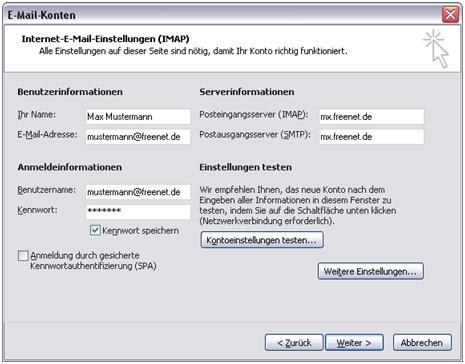Select the Kennwort password field
Screen dimensions: 465x364
pyautogui.click(x=138, y=212)
